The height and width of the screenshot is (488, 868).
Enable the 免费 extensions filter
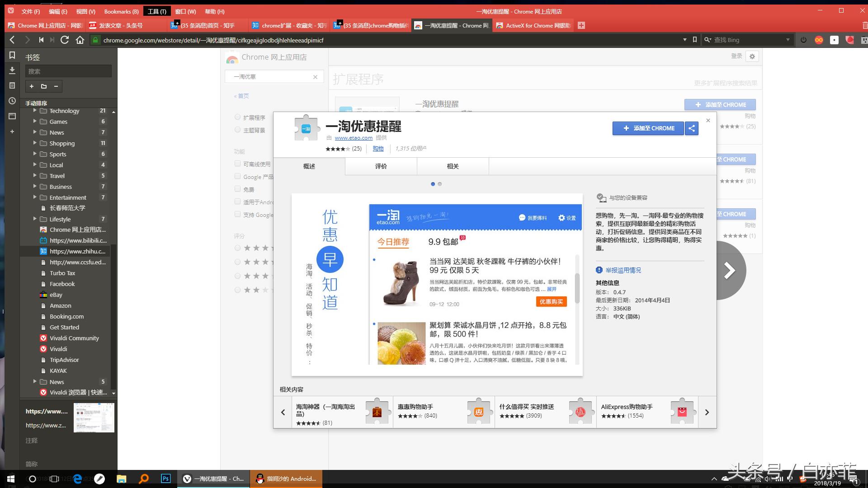coord(237,189)
